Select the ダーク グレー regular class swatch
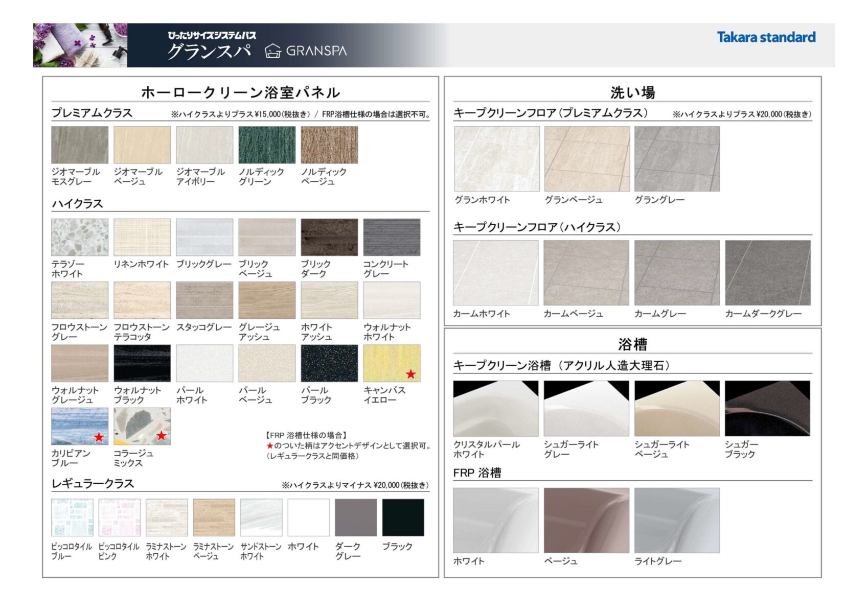This screenshot has width=868, height=613. [x=356, y=517]
